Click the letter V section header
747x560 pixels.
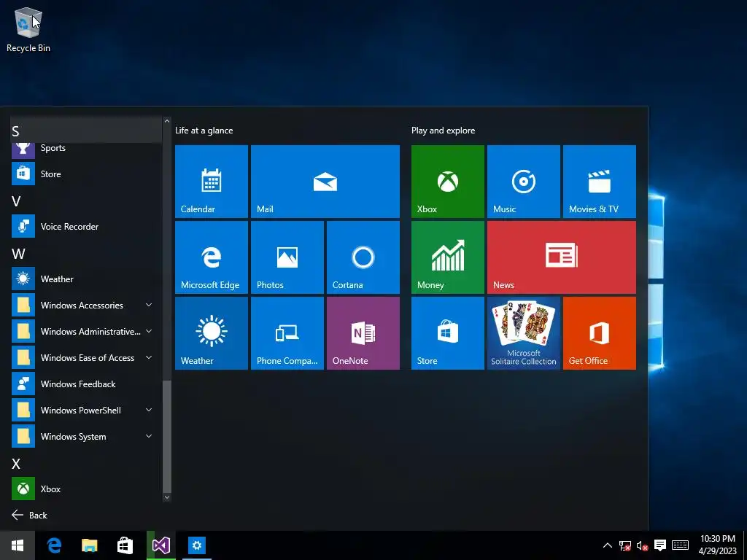16,201
